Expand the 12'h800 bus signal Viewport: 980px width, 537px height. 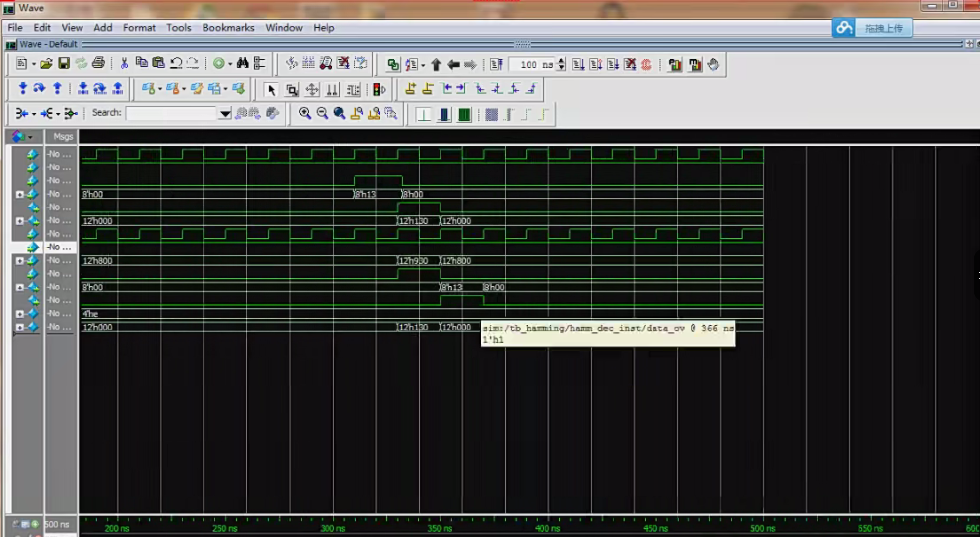point(19,260)
